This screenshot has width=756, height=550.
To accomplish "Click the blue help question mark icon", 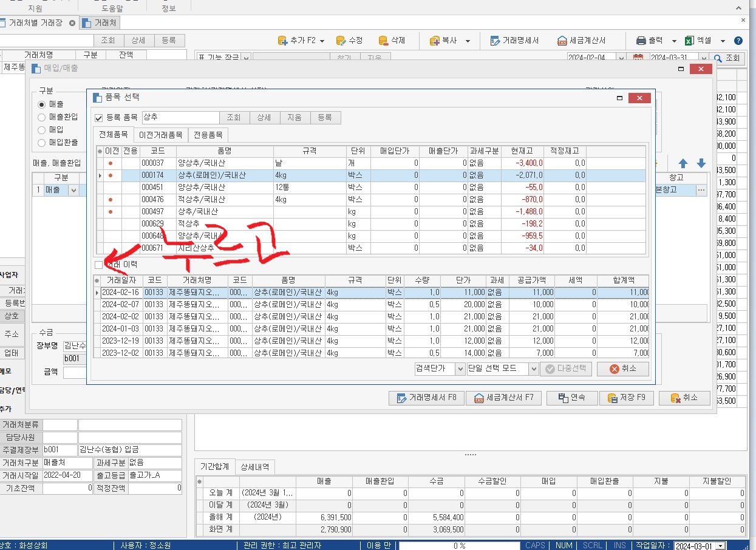I will (738, 41).
